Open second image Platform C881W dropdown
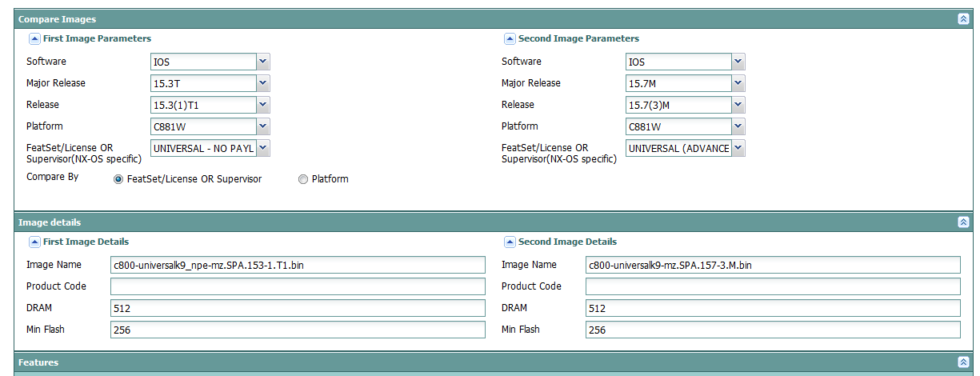The height and width of the screenshot is (376, 980). [738, 126]
